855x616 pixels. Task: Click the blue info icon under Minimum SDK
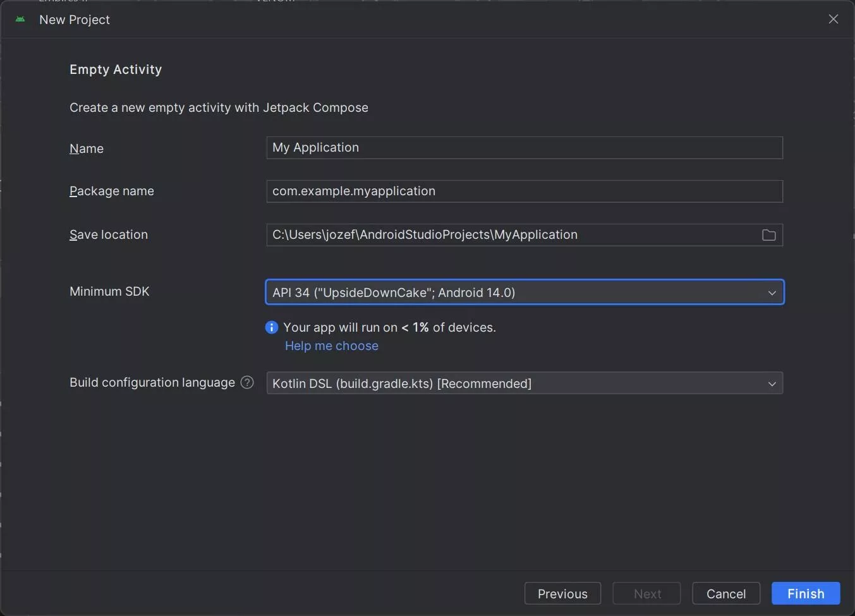click(272, 327)
